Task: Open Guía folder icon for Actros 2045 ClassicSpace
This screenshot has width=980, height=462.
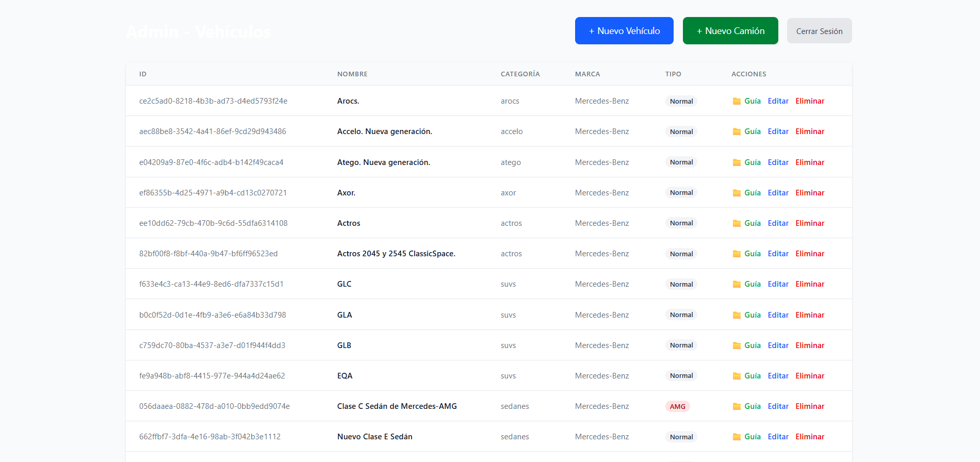Action: pos(737,254)
